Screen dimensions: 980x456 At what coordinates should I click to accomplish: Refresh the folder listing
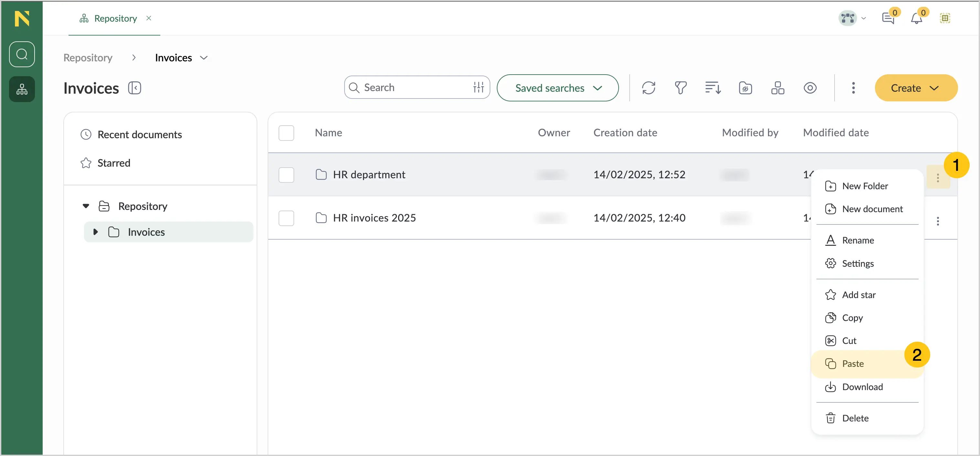point(649,88)
